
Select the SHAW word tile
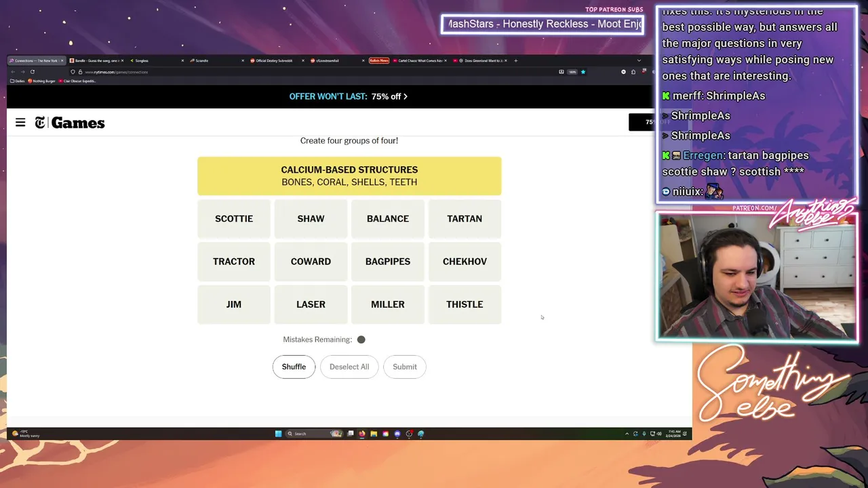[x=311, y=219]
